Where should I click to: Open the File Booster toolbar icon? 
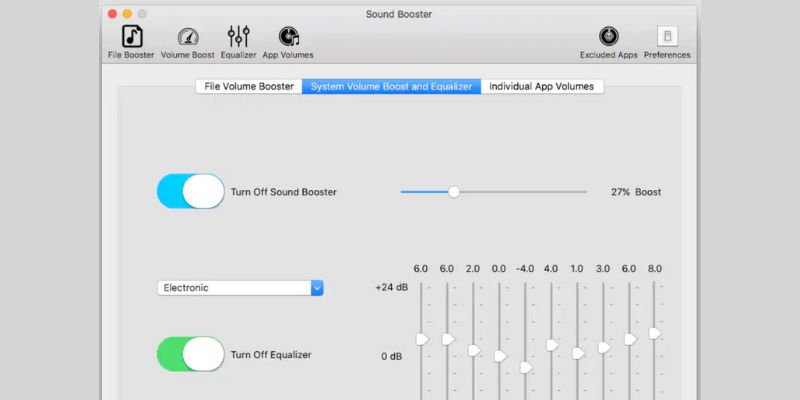(x=131, y=37)
